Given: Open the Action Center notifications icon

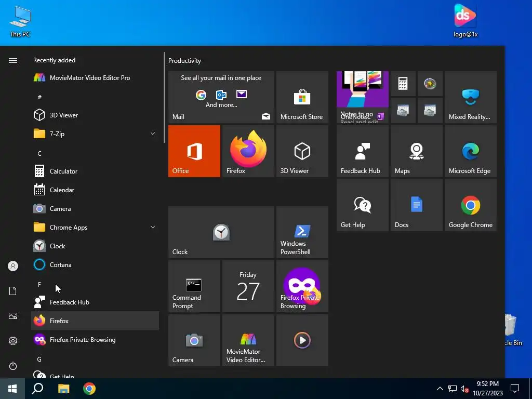Looking at the screenshot, I should [x=515, y=389].
